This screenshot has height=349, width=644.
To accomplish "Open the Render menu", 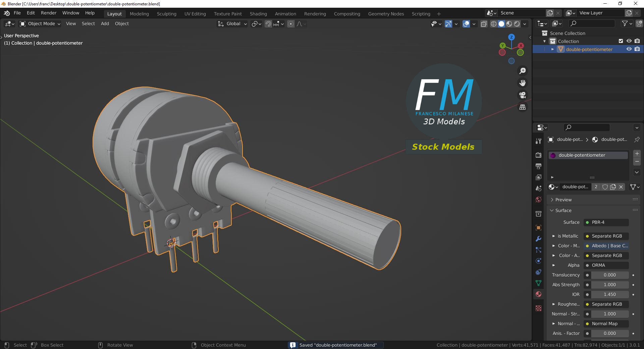I will (49, 13).
